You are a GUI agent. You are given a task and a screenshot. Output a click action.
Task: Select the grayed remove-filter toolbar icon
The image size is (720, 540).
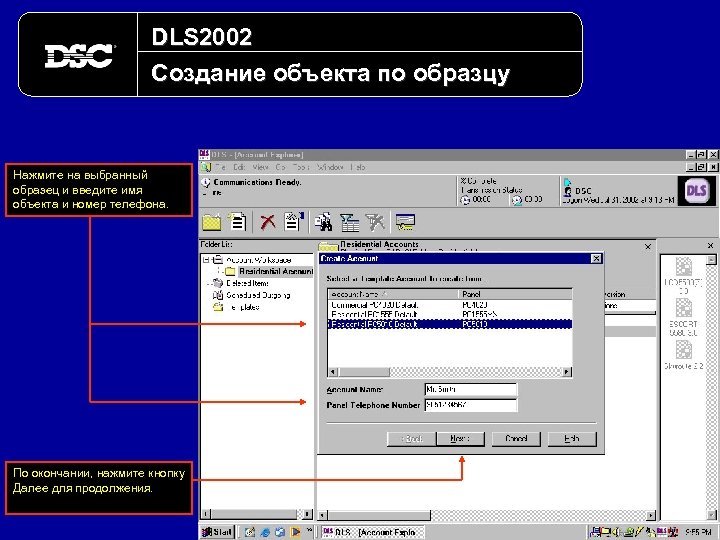tap(375, 222)
